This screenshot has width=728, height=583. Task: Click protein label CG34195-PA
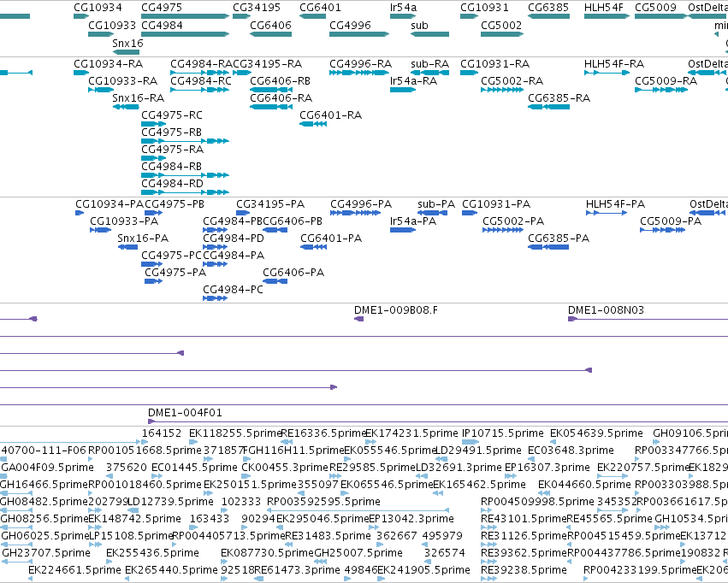coord(270,204)
